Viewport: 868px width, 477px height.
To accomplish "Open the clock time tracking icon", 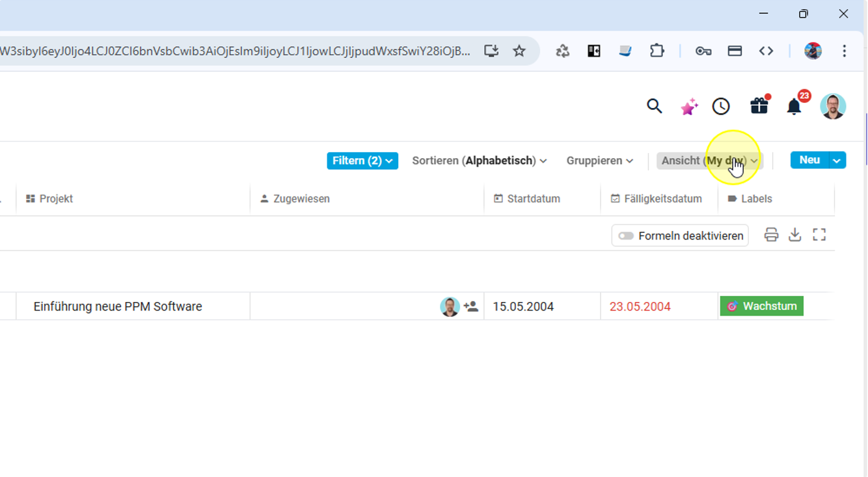I will [x=721, y=107].
